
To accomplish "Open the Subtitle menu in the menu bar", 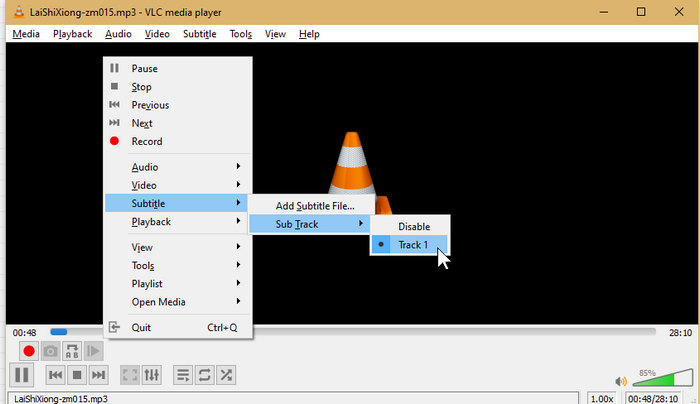I will [x=200, y=34].
